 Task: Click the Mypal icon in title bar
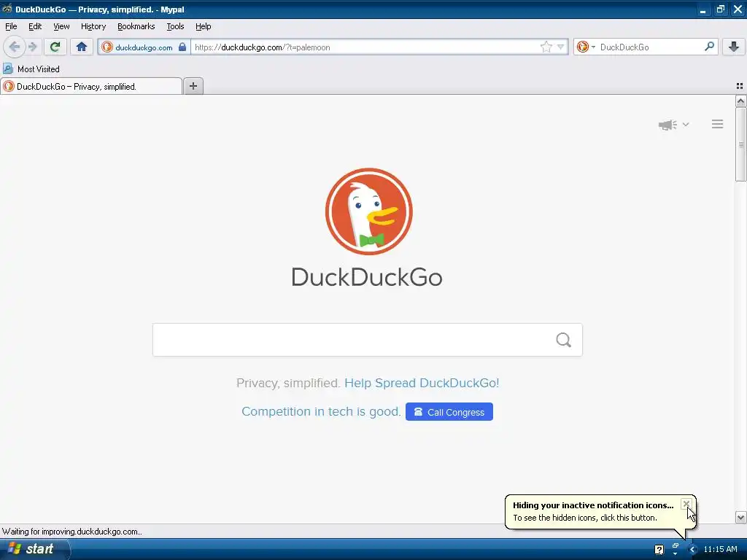7,9
